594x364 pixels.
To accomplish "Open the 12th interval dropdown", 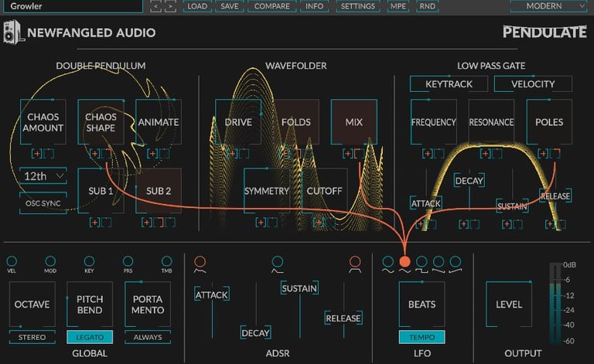I will pyautogui.click(x=43, y=176).
